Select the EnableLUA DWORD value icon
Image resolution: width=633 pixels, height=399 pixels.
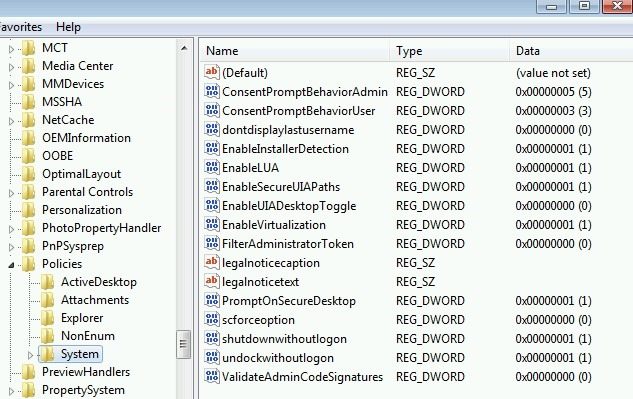[x=212, y=168]
